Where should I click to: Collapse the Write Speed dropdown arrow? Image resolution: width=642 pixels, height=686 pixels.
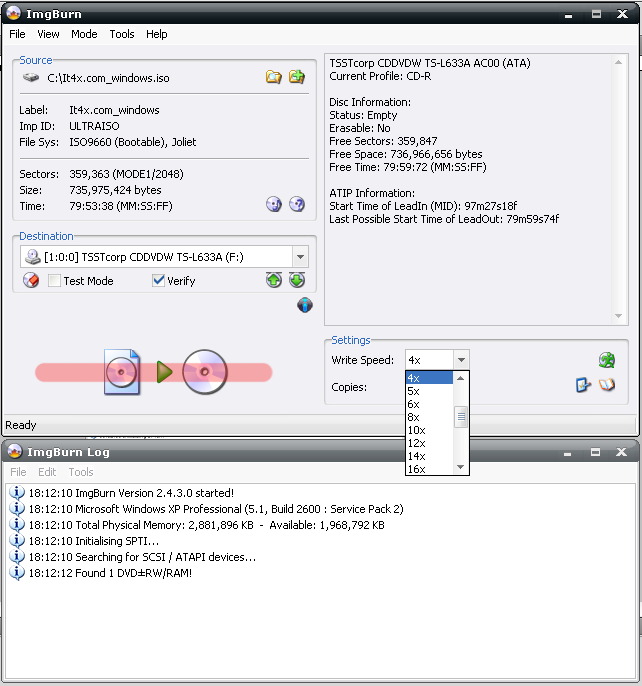[x=461, y=360]
